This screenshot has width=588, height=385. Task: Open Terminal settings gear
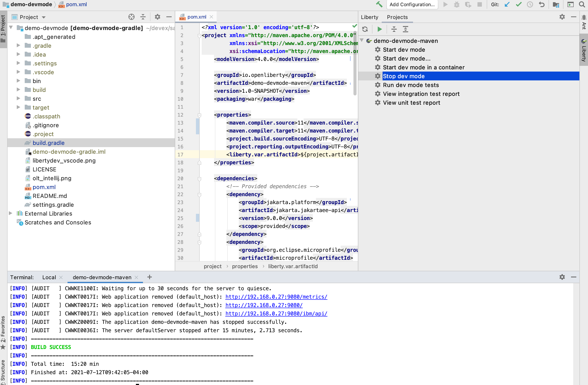(562, 277)
